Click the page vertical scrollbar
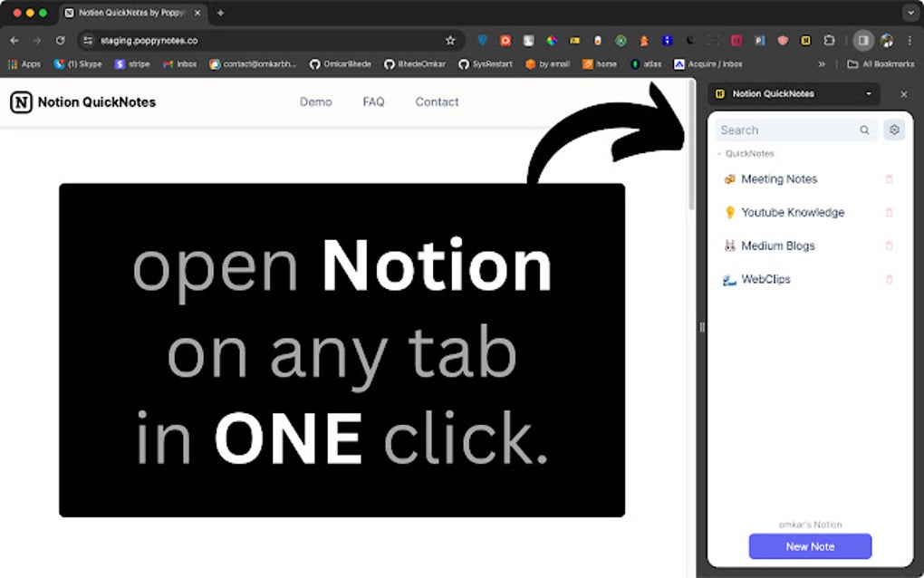 click(691, 146)
